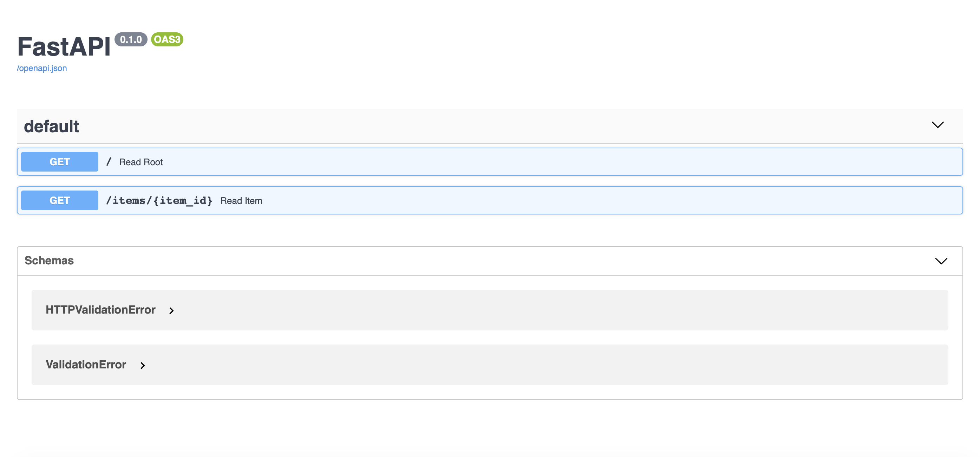Click the default tag heading text

click(x=51, y=127)
